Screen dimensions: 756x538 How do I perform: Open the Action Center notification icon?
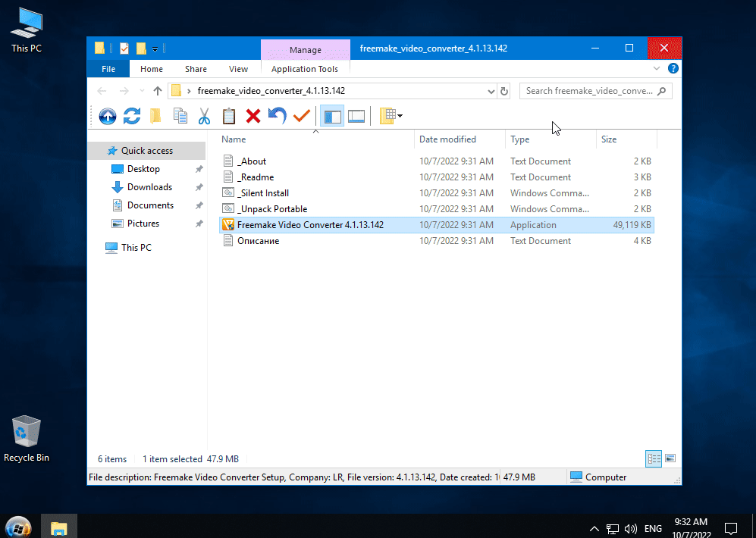(x=731, y=529)
